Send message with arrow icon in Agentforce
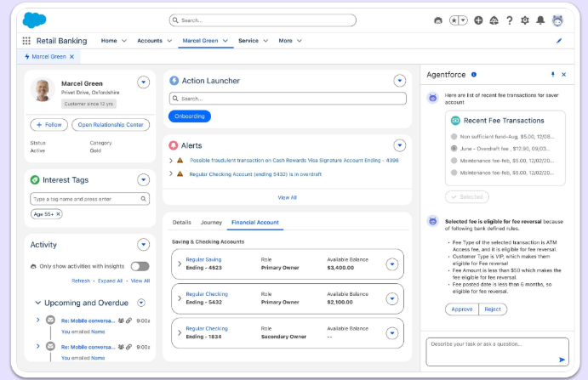The image size is (588, 380). pos(562,360)
